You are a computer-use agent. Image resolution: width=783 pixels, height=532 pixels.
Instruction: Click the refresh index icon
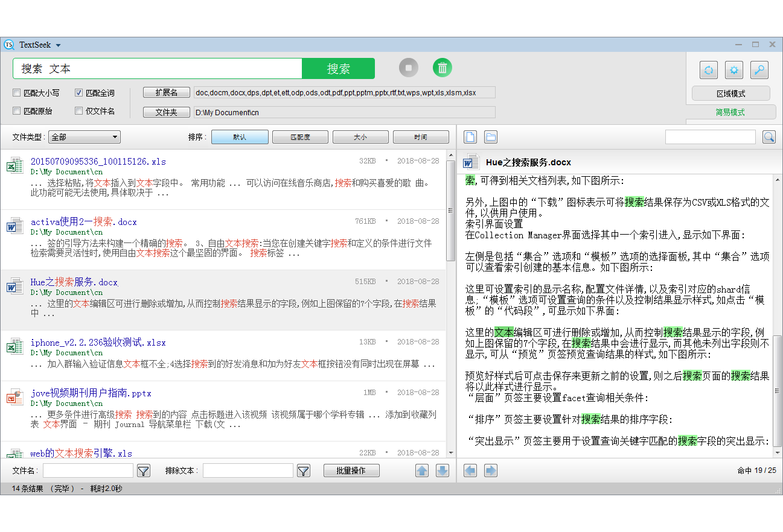click(708, 70)
